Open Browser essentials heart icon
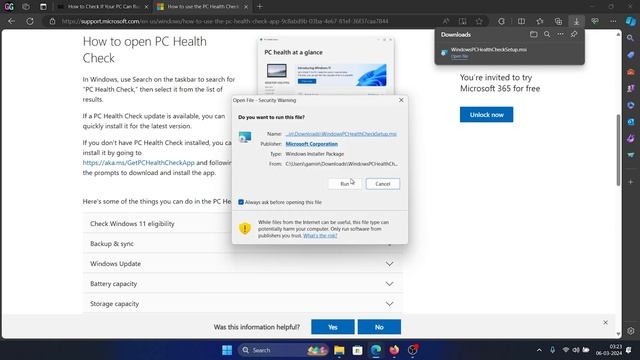Screen dimensions: 640x360 (595, 21)
